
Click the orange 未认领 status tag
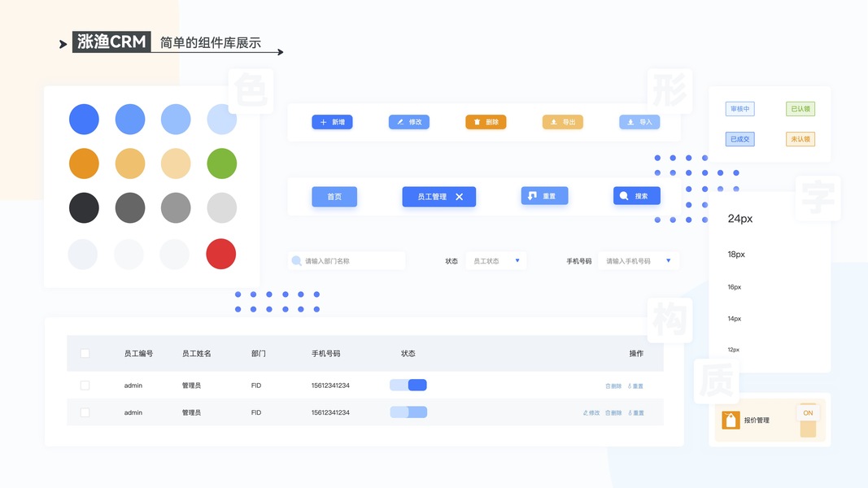[800, 139]
